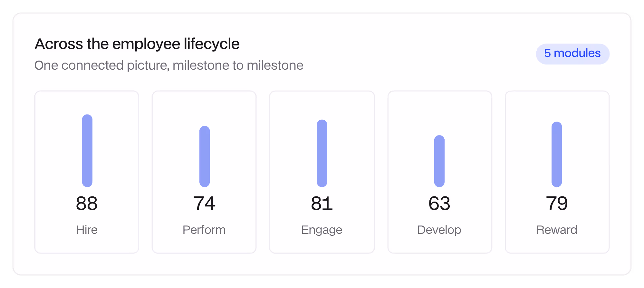Click the Perform score bar

coord(205,156)
